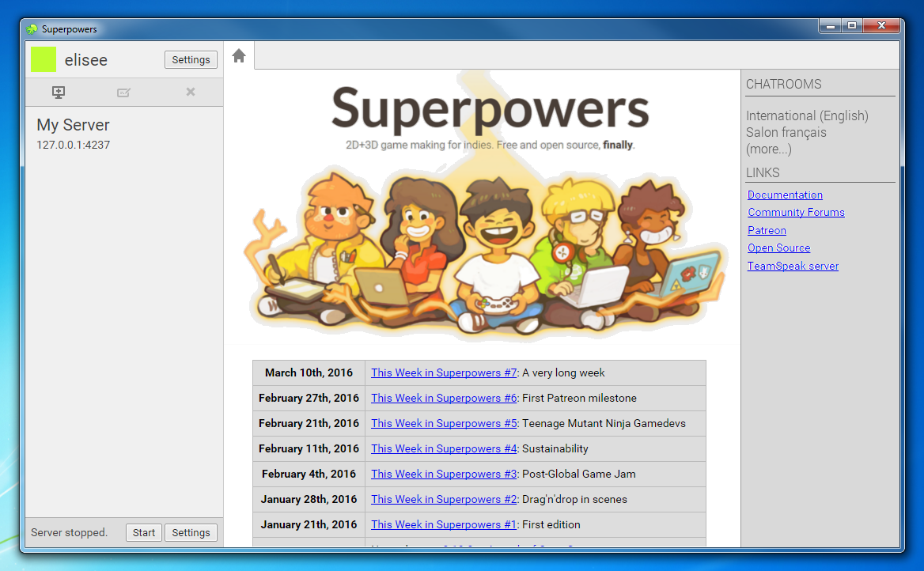Viewport: 924px width, 571px height.
Task: Open This Week in Superpowers #7
Action: [444, 373]
